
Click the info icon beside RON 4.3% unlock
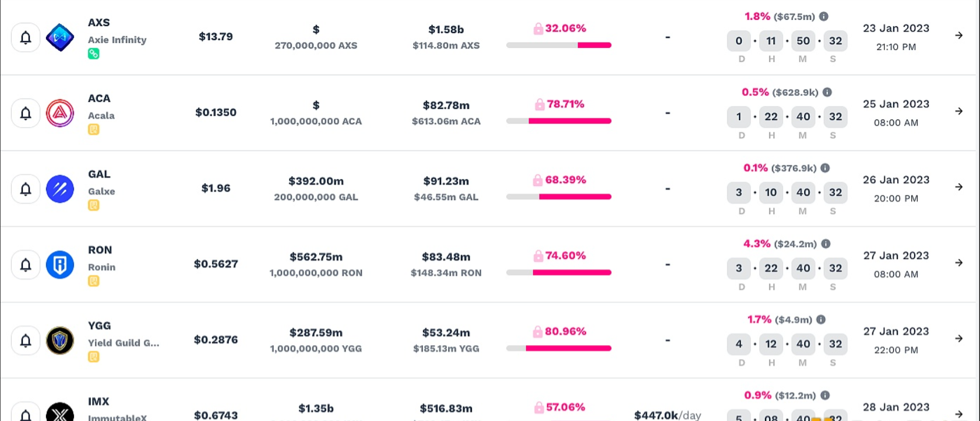pyautogui.click(x=826, y=244)
